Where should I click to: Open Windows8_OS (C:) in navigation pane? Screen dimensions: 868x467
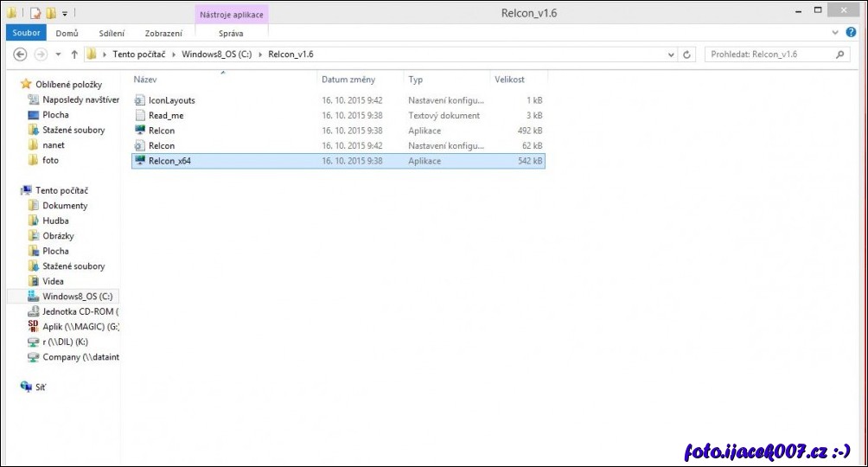77,297
